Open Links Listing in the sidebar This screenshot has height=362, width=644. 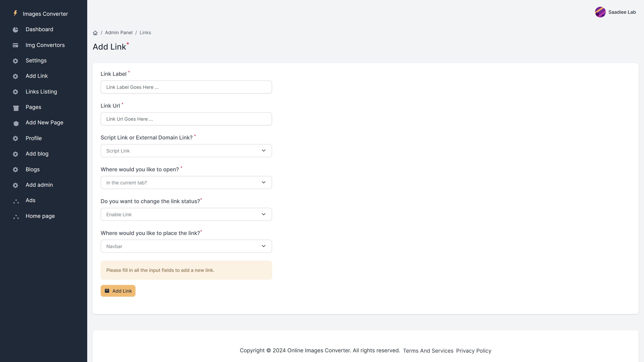(41, 92)
